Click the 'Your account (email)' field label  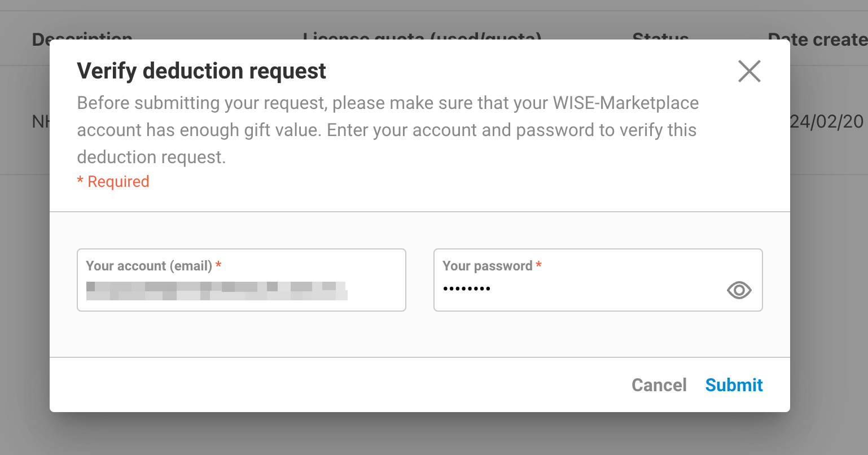149,266
